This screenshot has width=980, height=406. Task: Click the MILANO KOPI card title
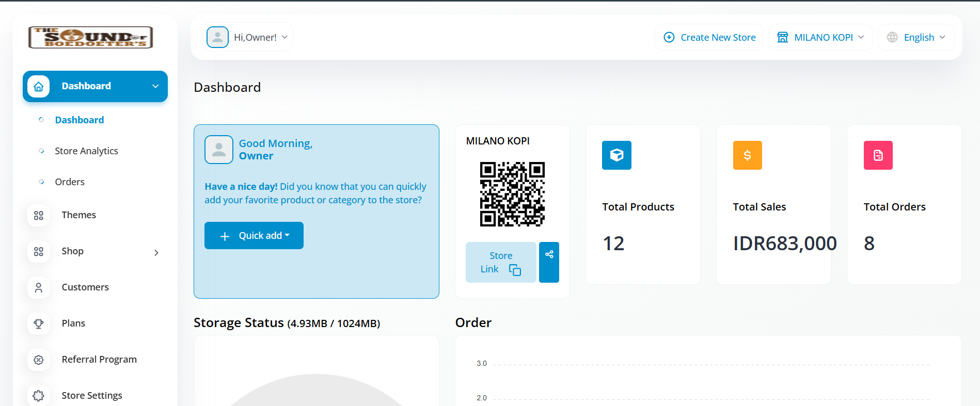click(x=498, y=141)
